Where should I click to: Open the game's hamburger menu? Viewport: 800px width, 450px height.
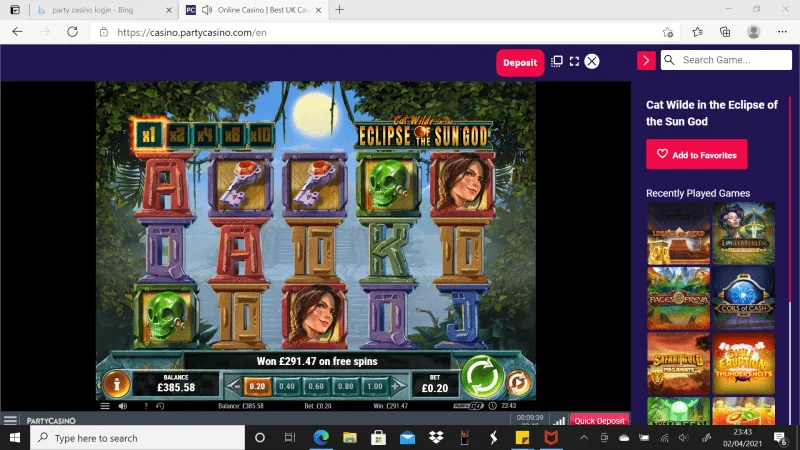pyautogui.click(x=105, y=406)
